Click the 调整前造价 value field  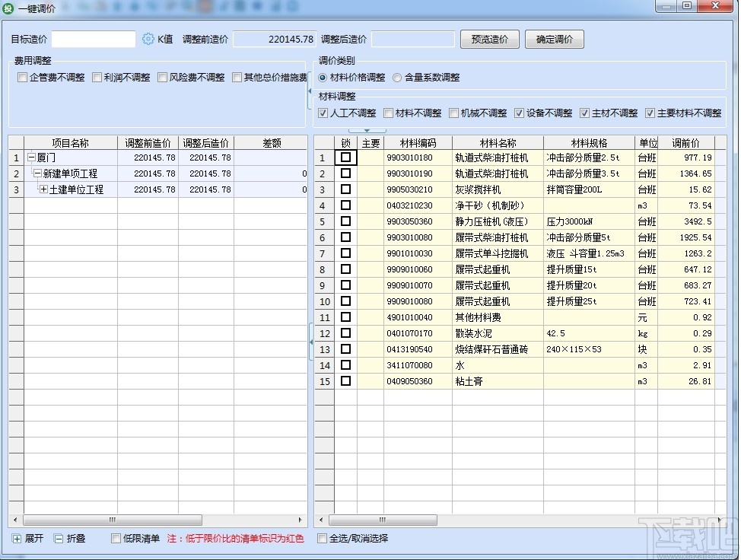275,40
